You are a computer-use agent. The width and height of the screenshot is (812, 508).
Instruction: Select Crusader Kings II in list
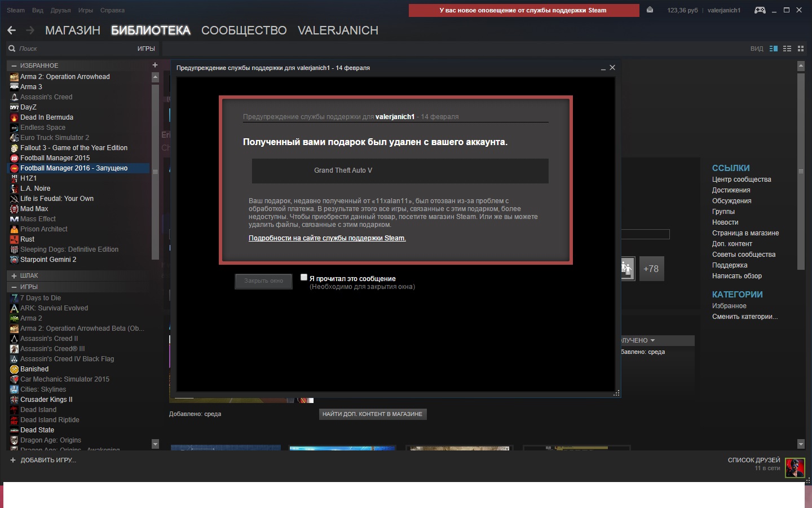46,400
